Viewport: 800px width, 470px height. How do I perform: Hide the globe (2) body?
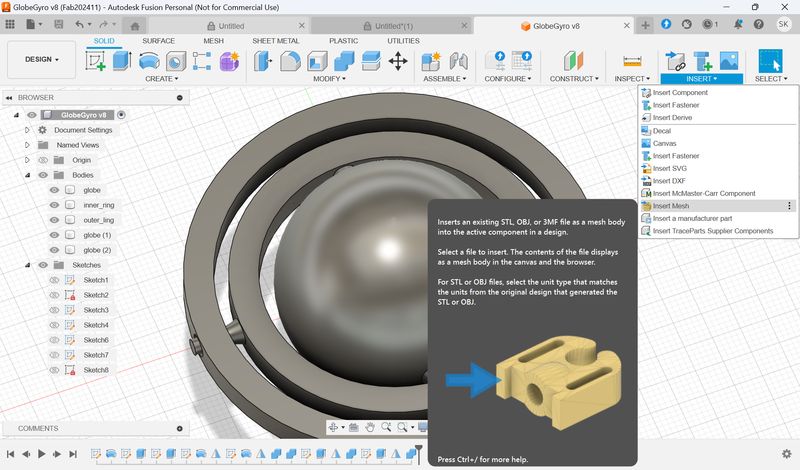[54, 250]
